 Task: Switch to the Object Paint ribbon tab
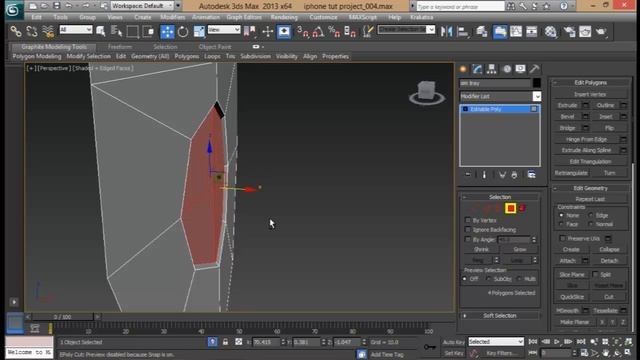[x=215, y=47]
